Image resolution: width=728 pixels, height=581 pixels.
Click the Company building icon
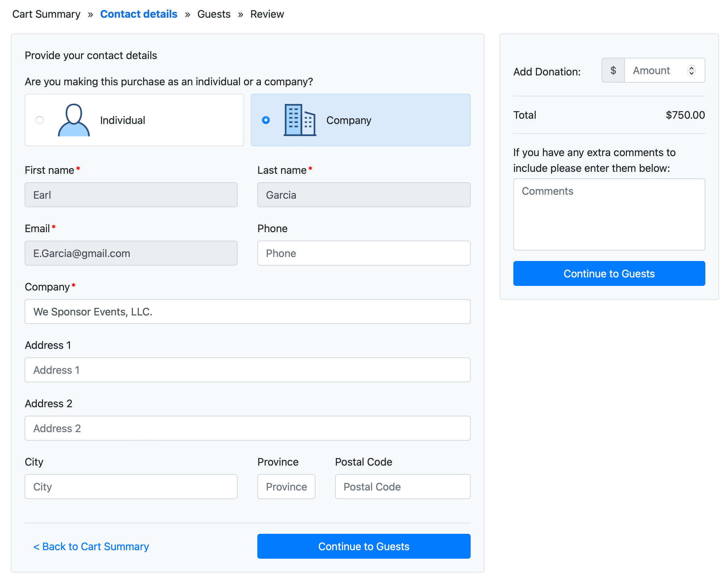click(x=300, y=120)
